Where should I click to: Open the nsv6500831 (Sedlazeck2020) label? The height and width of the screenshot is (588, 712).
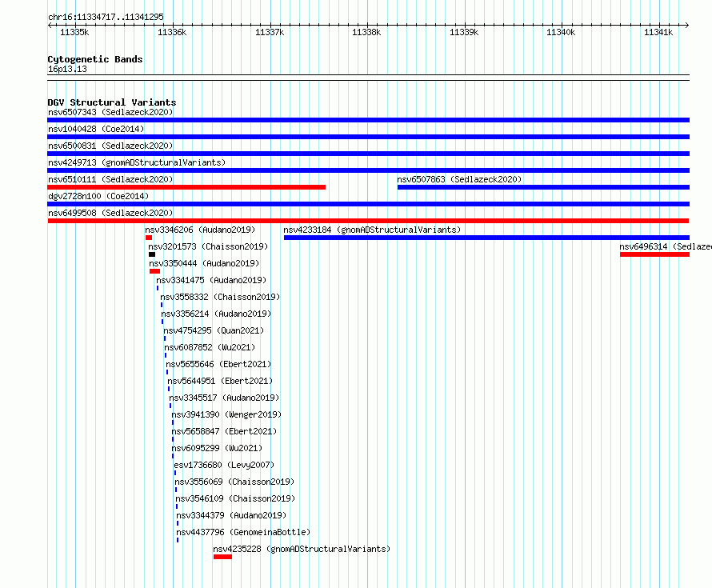(x=110, y=146)
